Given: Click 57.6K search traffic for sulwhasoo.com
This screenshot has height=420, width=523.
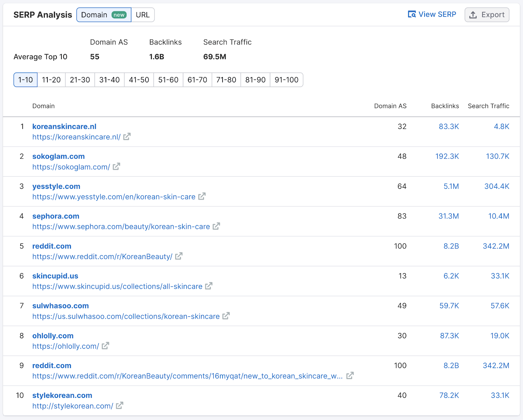Looking at the screenshot, I should [500, 306].
